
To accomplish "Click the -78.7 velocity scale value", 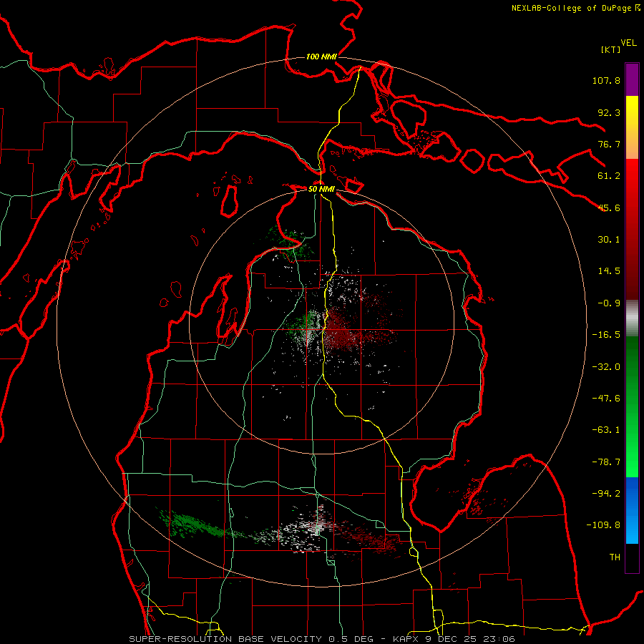I will point(606,462).
